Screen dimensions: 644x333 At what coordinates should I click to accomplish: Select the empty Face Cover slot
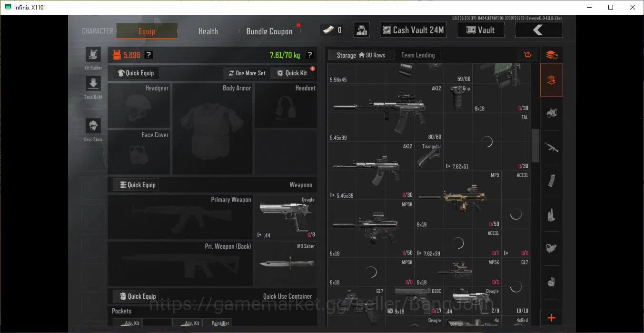point(139,152)
